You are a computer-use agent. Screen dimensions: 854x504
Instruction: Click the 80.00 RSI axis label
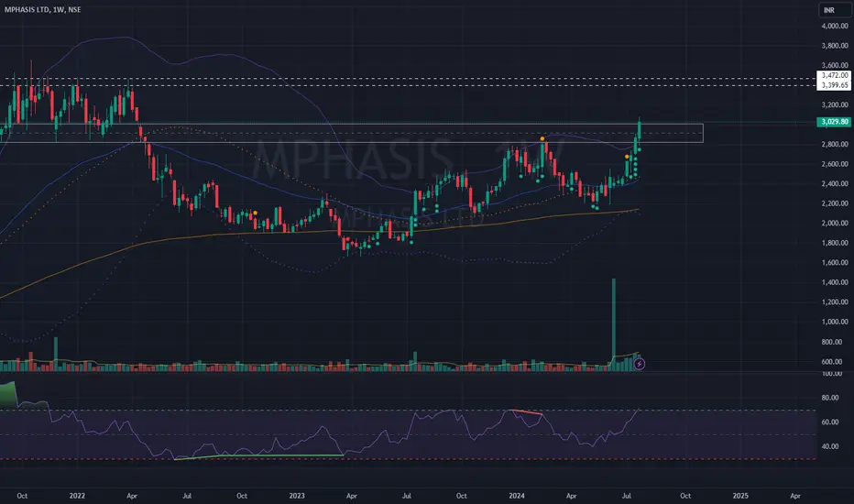point(830,398)
